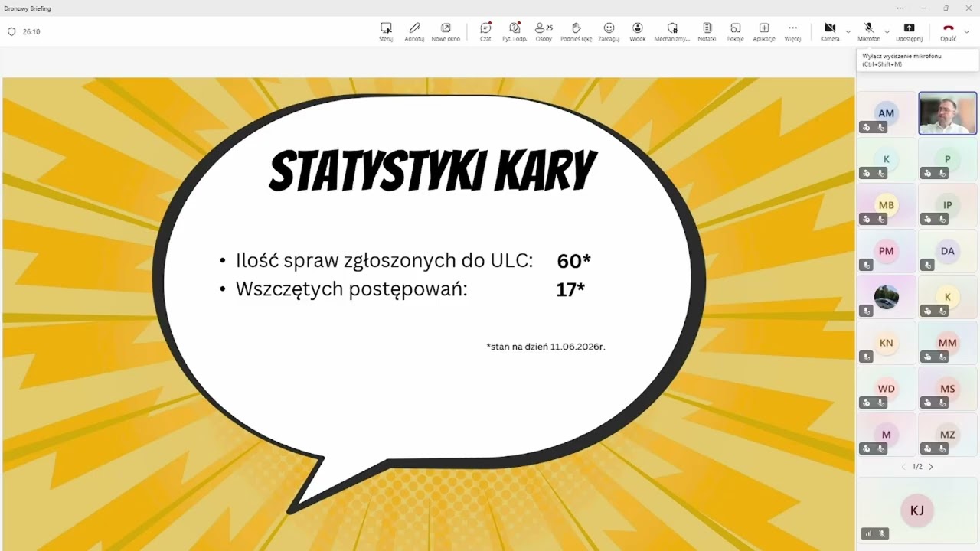Select the KN participant tile
Viewport: 980px width, 551px height.
pyautogui.click(x=886, y=343)
